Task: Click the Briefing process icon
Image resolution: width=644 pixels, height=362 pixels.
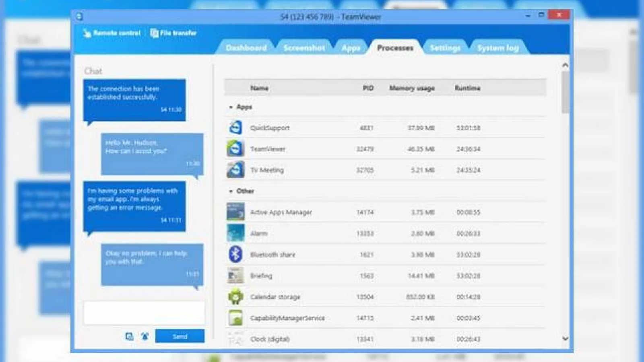Action: click(235, 276)
